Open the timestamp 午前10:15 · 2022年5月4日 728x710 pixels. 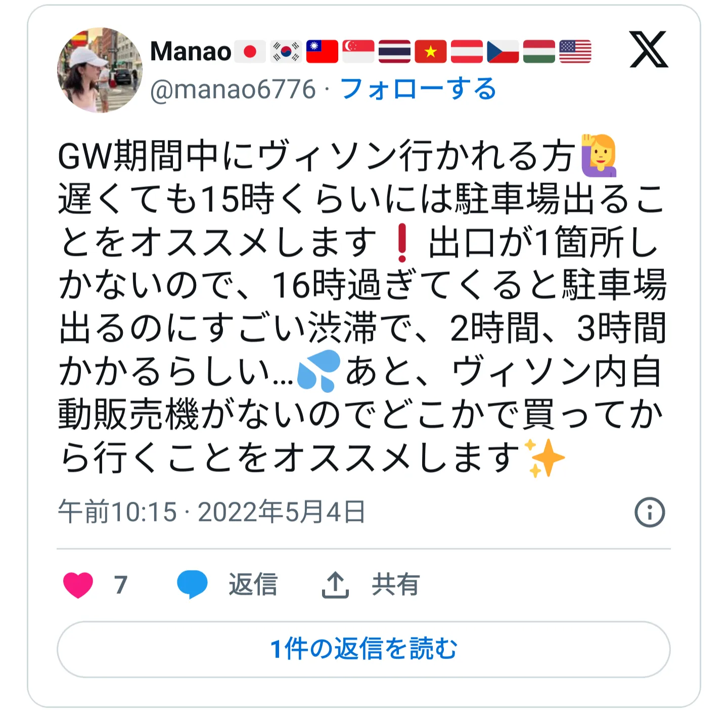(x=211, y=512)
